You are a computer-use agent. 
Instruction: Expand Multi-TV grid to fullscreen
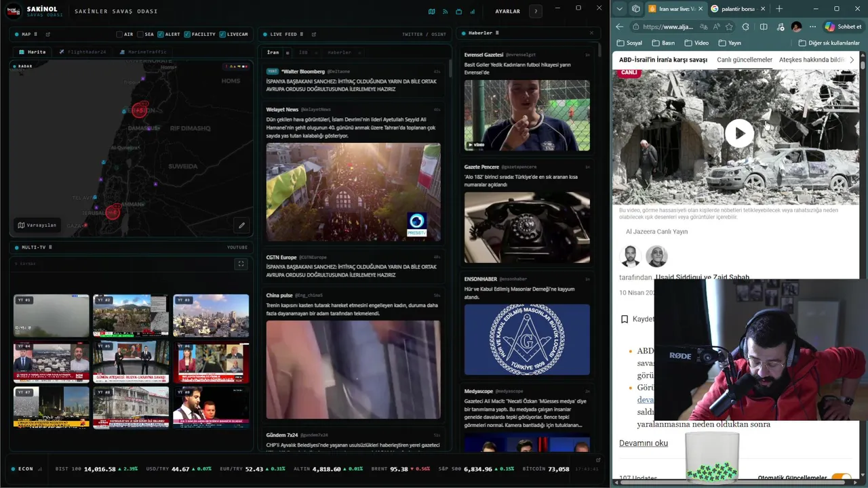241,264
